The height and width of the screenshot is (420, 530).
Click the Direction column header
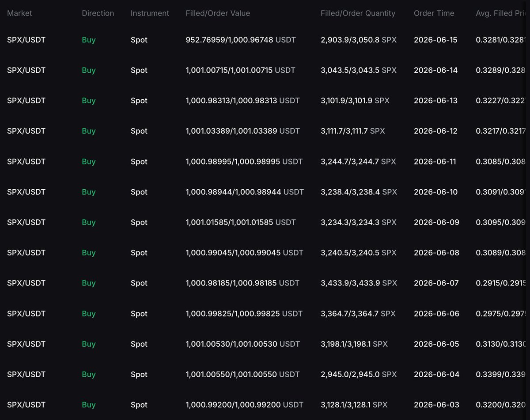[x=98, y=13]
